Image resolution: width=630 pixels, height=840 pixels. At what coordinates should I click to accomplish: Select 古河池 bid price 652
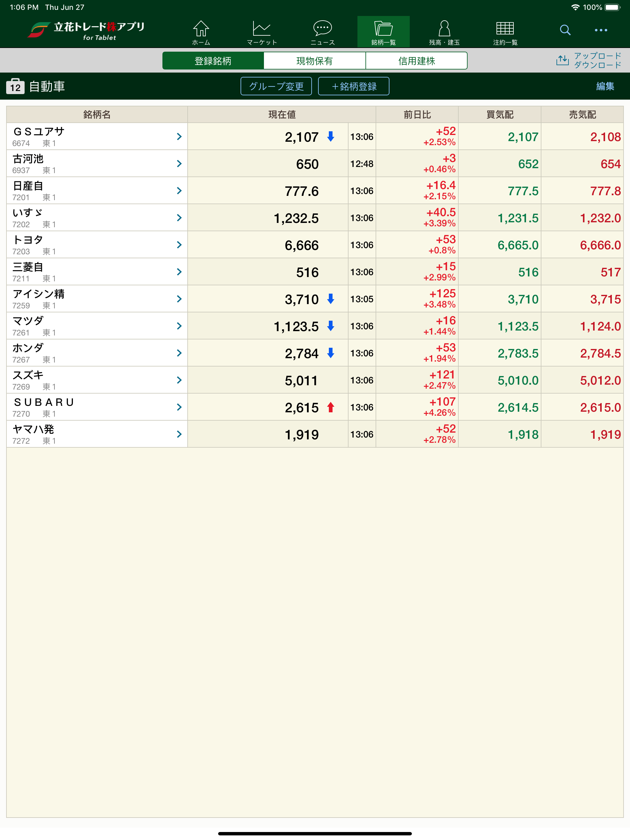528,164
